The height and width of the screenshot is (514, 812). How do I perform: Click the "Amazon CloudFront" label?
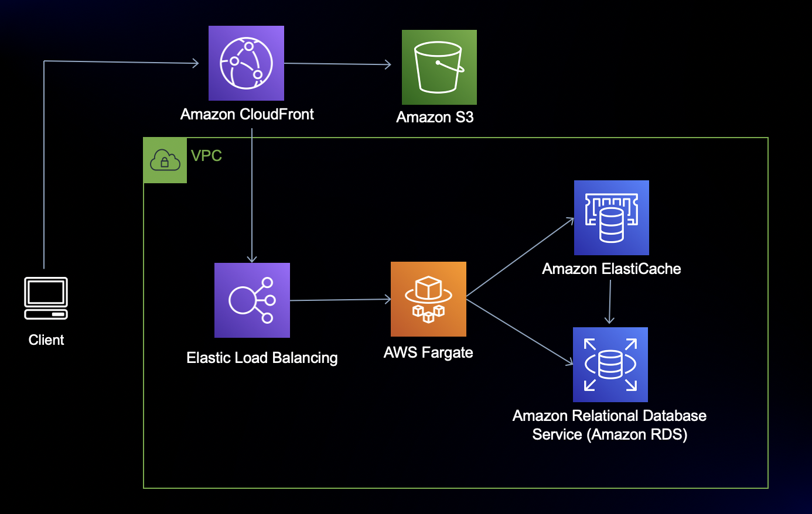247,114
